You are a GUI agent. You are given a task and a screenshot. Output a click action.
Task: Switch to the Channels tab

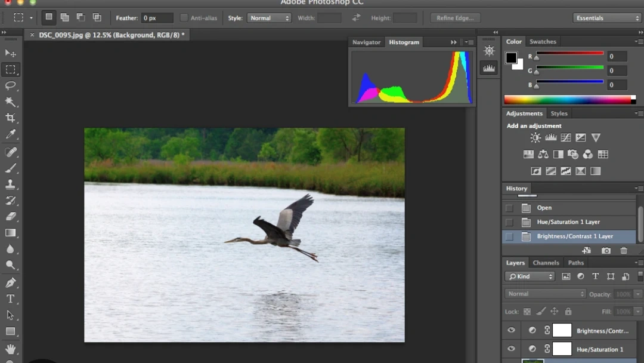[546, 263]
